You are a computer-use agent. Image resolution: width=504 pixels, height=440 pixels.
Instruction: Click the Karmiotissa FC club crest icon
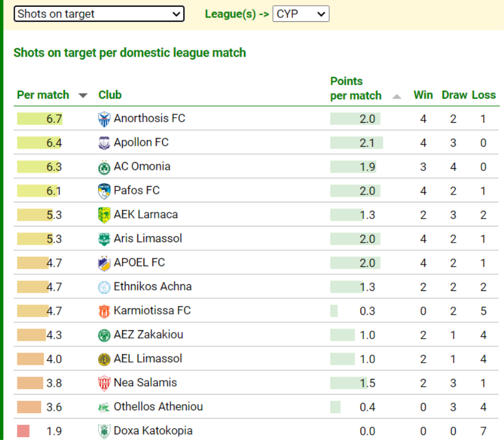pyautogui.click(x=104, y=311)
